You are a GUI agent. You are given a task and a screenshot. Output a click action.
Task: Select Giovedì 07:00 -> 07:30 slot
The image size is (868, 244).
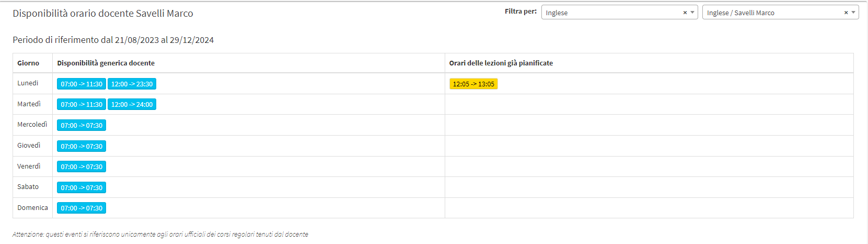[82, 146]
